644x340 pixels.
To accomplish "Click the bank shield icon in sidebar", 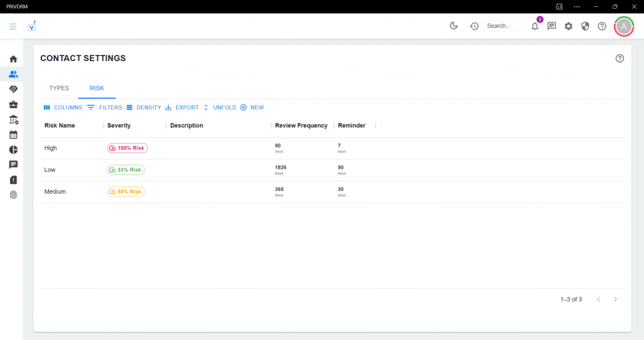I will coord(13,120).
